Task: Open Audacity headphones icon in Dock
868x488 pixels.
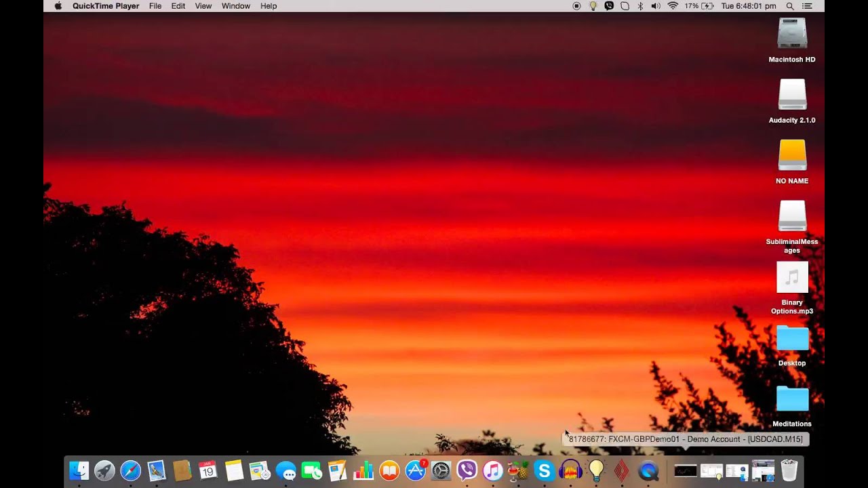Action: (570, 470)
